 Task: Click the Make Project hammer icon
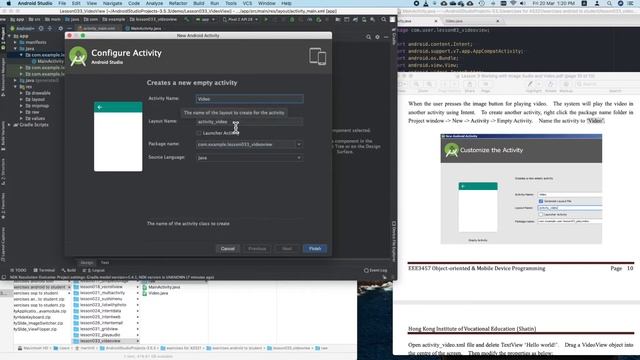187,19
